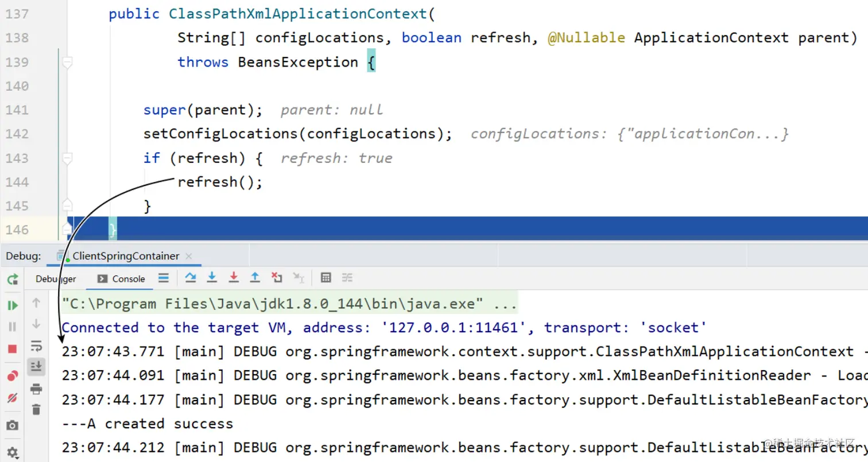Switch to the Console tab
Viewport: 868px width, 462px height.
pyautogui.click(x=121, y=279)
